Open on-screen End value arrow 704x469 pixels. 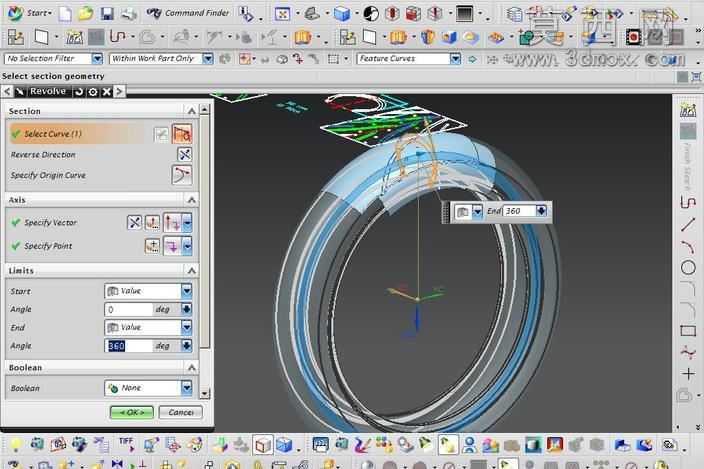(x=541, y=211)
